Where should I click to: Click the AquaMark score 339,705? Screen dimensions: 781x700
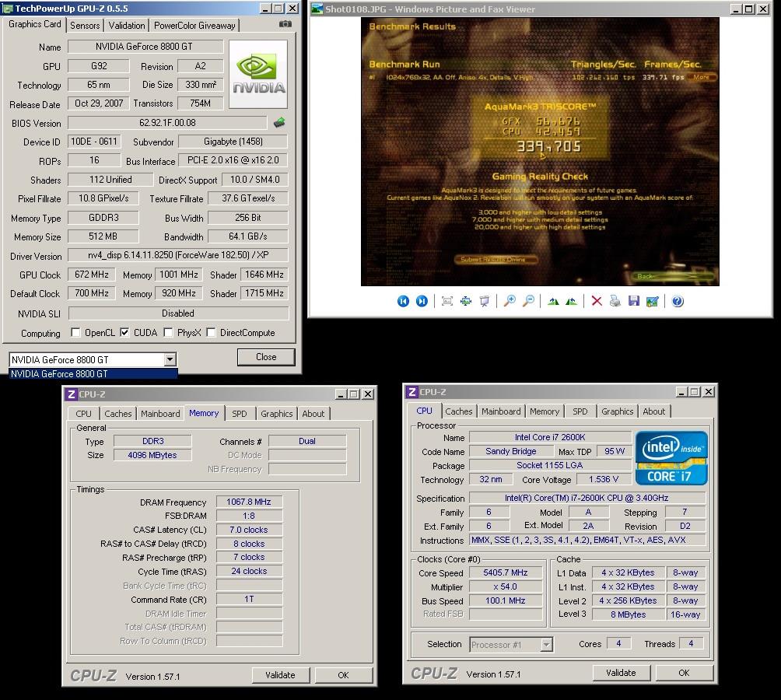(x=548, y=146)
